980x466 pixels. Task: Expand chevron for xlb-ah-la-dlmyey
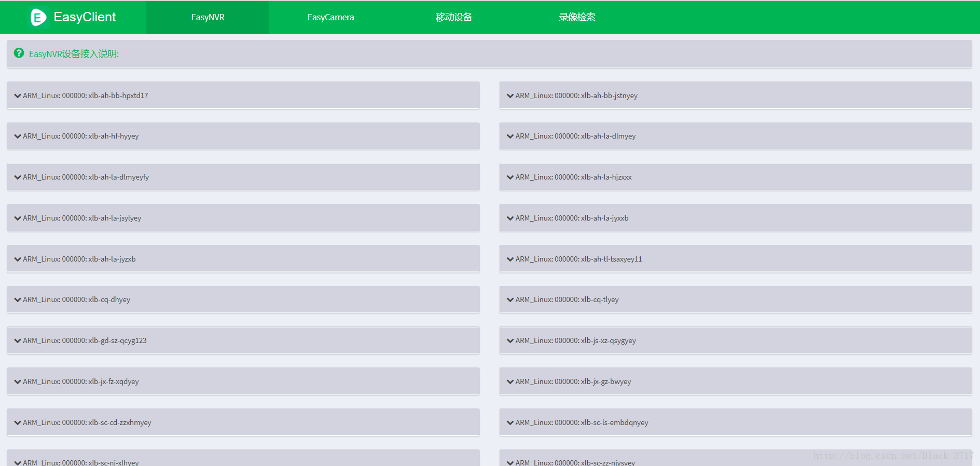point(510,136)
